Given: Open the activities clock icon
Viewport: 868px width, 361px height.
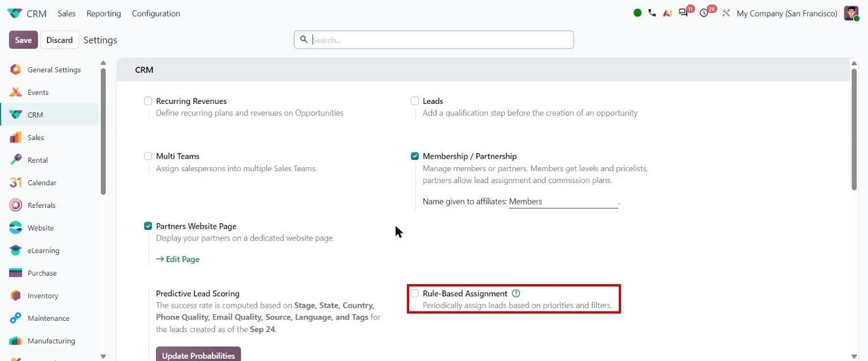Looking at the screenshot, I should coord(704,13).
